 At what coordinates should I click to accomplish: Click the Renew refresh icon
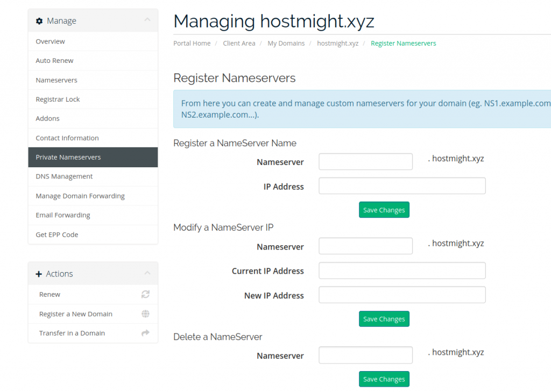click(x=145, y=294)
